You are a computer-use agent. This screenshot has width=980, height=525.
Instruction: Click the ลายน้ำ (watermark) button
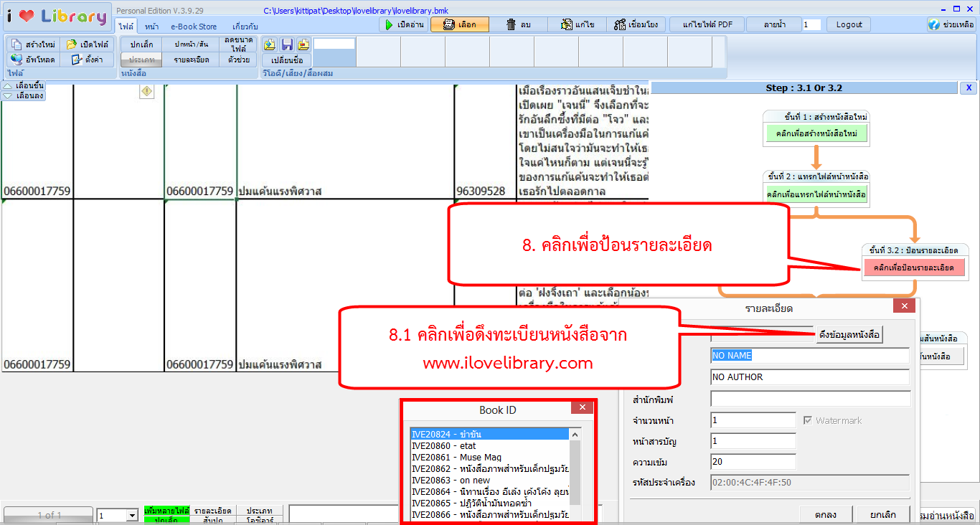point(773,24)
